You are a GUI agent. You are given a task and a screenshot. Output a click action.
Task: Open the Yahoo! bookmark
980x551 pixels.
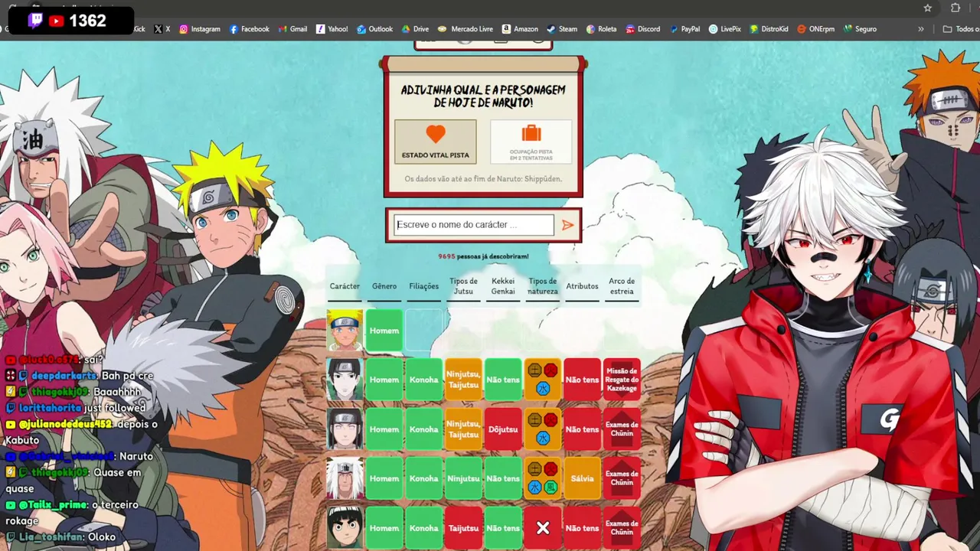pyautogui.click(x=332, y=29)
